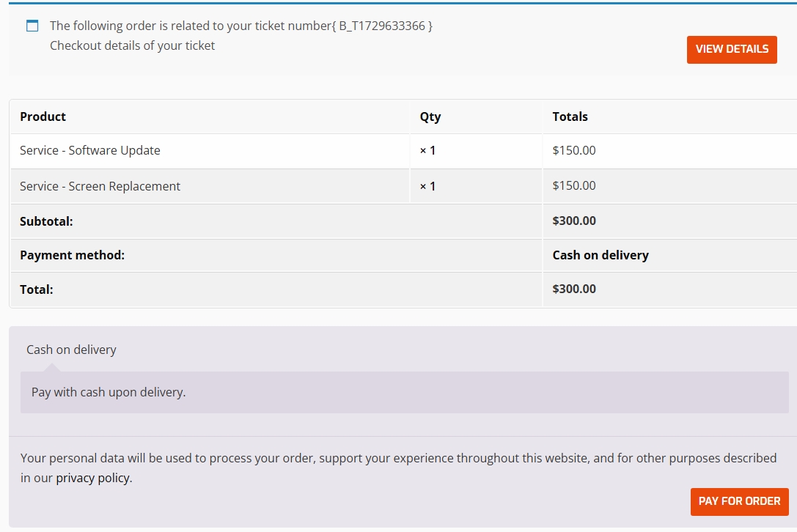This screenshot has width=797, height=532.
Task: Click the VIEW DETAILS button
Action: [x=732, y=49]
